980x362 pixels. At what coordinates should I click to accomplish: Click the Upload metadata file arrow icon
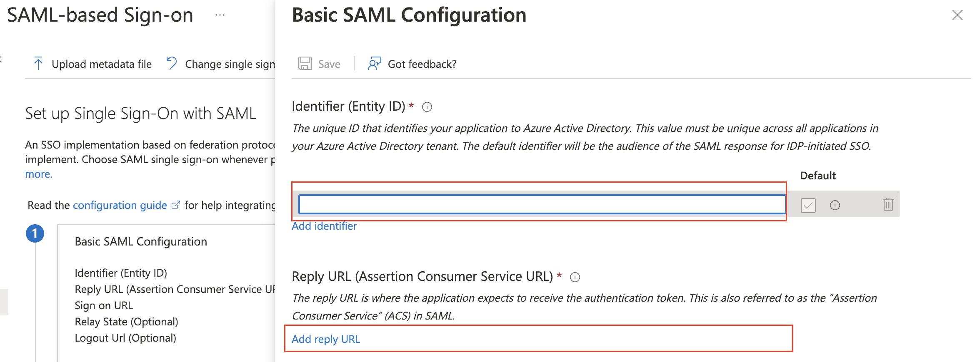click(x=38, y=64)
